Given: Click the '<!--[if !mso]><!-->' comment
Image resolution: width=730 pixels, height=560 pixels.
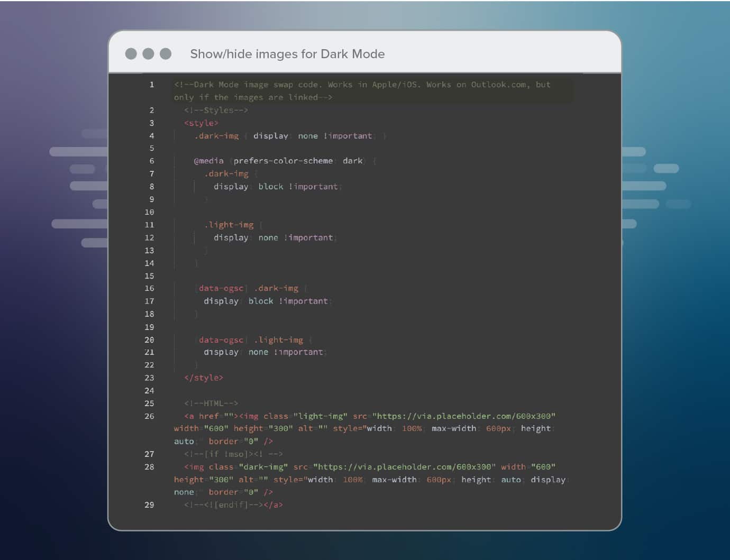Looking at the screenshot, I should (233, 454).
